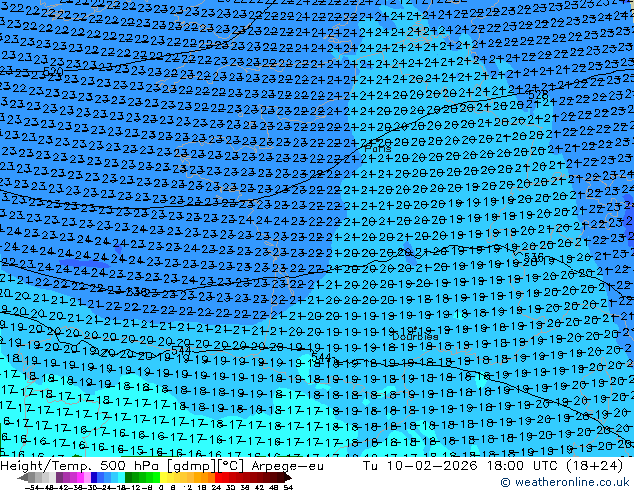Click the '54' legend tick value
The width and height of the screenshot is (634, 490).
coord(288,488)
